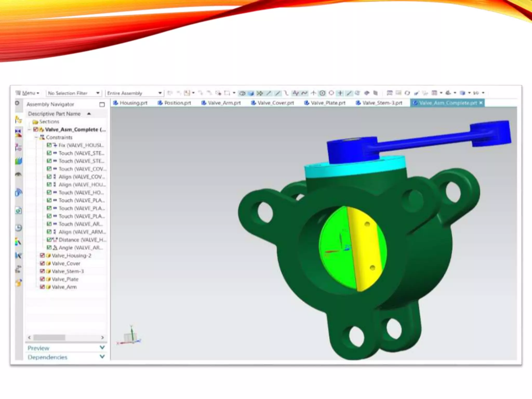Click the Roles icon at sidebar bottom
The height and width of the screenshot is (399, 532).
click(18, 283)
